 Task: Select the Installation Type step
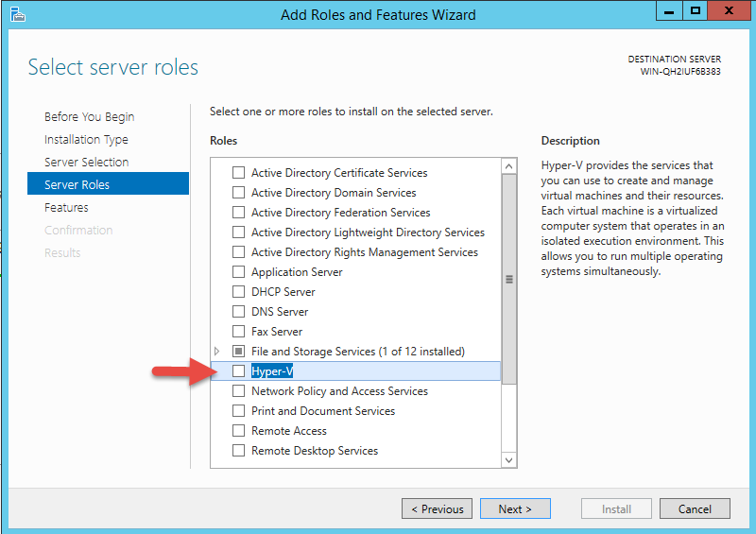click(x=86, y=140)
